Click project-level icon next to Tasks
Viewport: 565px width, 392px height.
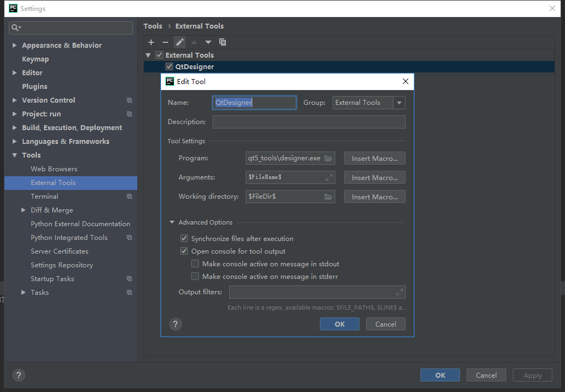(x=129, y=292)
